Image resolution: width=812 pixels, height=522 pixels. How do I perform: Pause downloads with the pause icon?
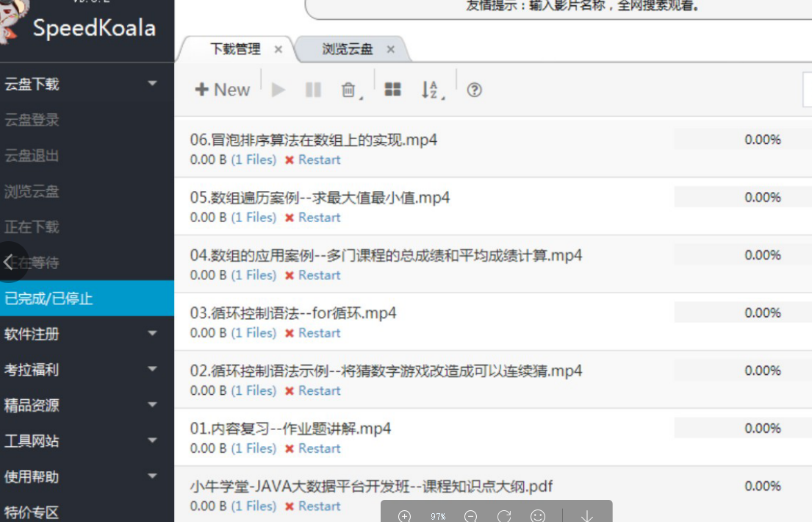point(313,90)
